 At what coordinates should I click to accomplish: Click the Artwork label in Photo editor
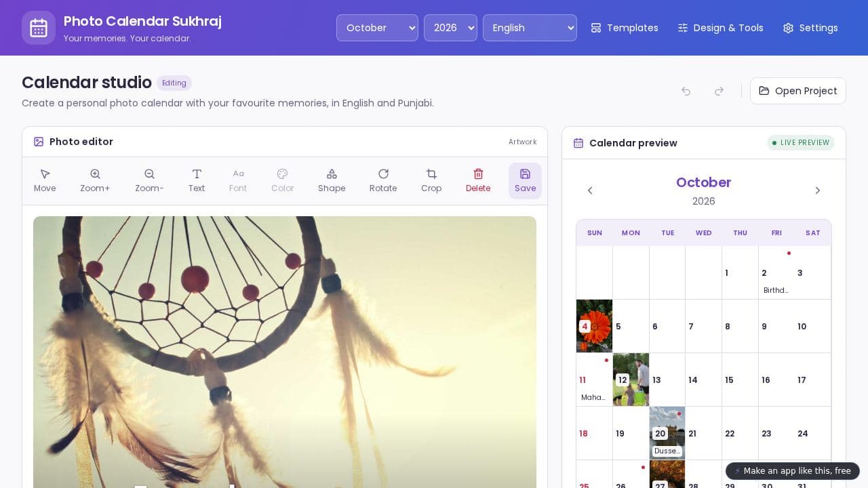523,142
